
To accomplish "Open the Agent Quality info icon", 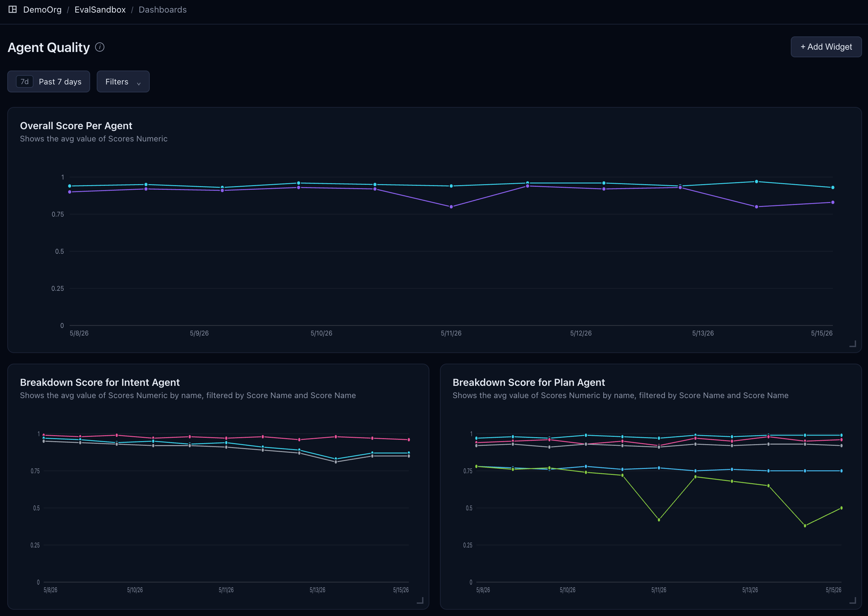I will click(100, 47).
